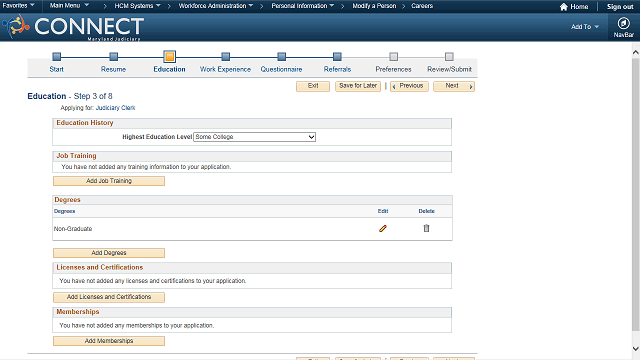Click the page scrollbar down arrow
This screenshot has width=640, height=360.
pyautogui.click(x=636, y=349)
